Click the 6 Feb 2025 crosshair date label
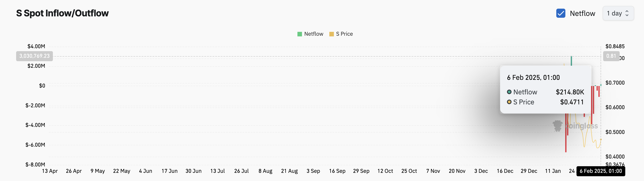 601,171
